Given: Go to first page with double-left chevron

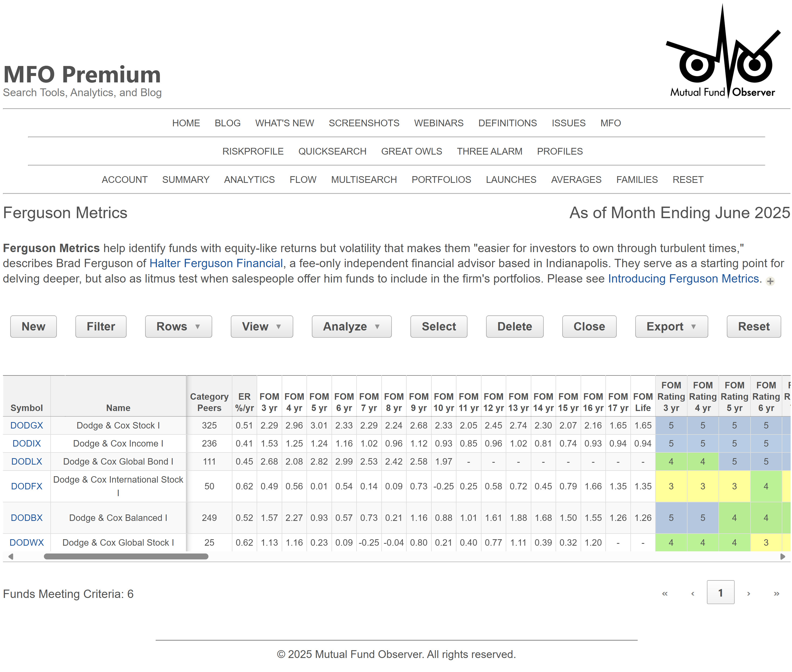Looking at the screenshot, I should click(x=665, y=593).
